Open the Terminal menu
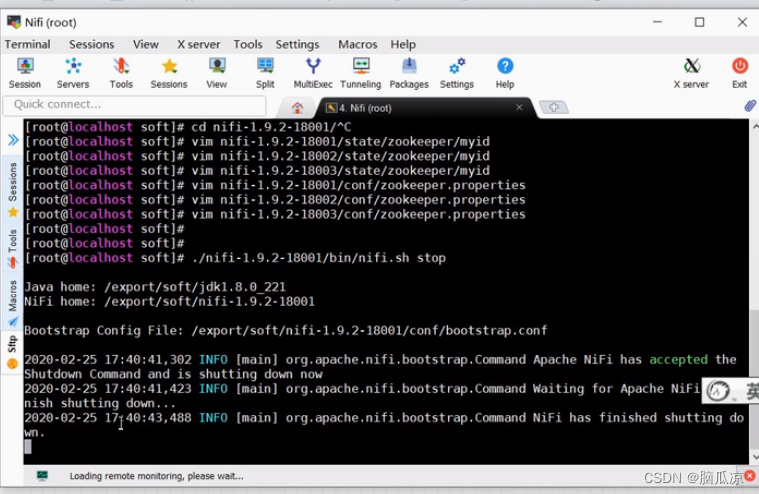Screen dimensions: 759x494 pyautogui.click(x=28, y=45)
